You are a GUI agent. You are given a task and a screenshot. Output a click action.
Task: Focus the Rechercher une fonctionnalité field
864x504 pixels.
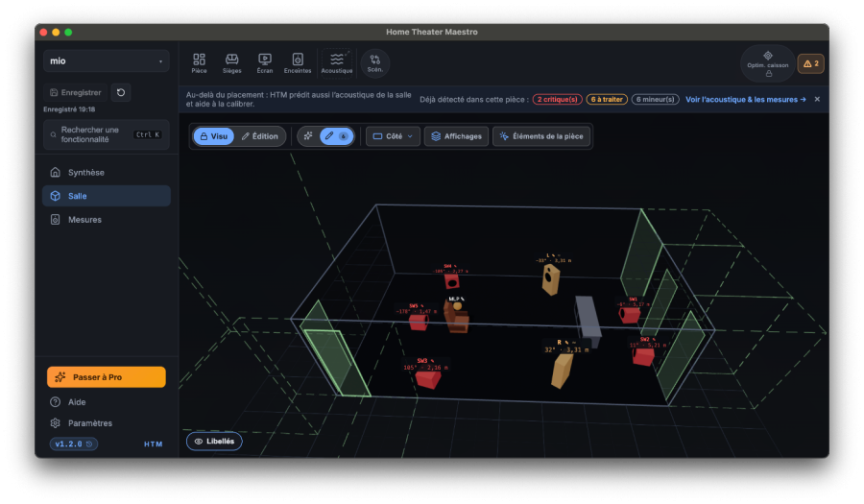107,134
